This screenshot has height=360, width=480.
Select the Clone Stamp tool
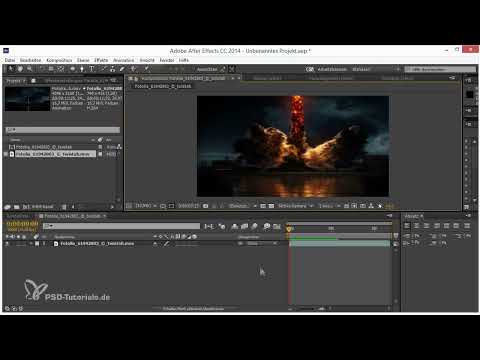113,69
